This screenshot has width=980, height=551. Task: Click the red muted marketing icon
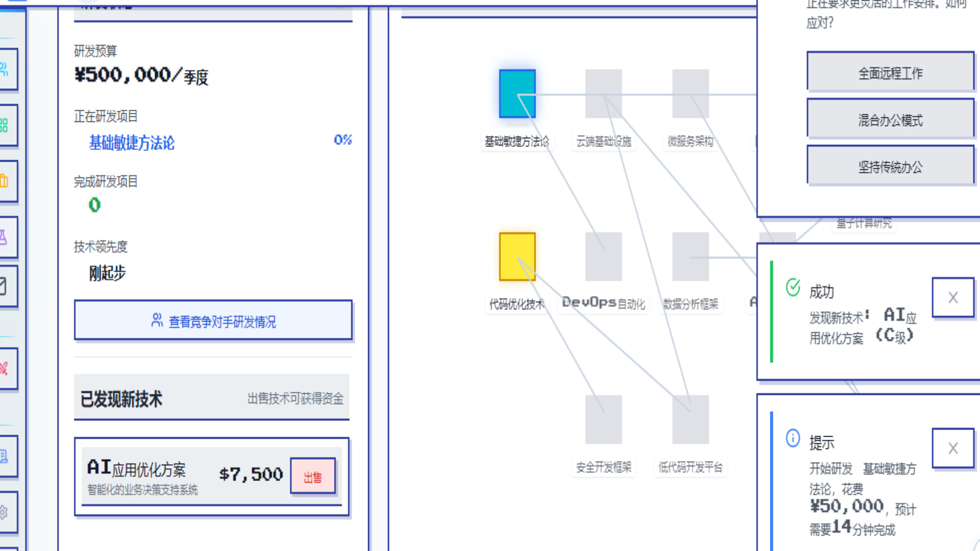(x=5, y=368)
